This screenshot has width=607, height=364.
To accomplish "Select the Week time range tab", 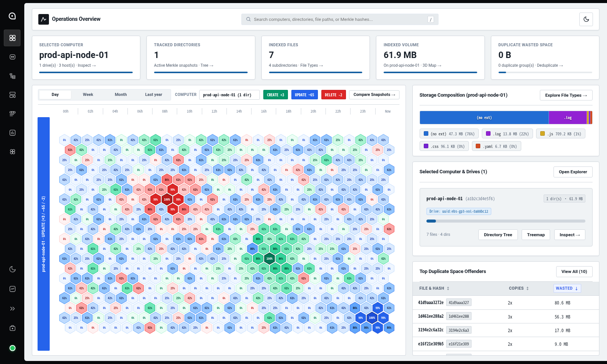I will pos(88,94).
